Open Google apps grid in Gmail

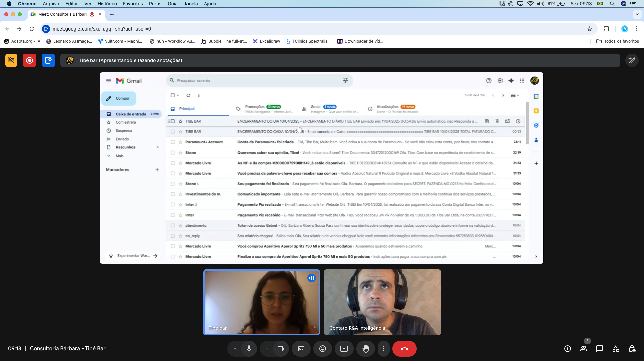click(522, 81)
